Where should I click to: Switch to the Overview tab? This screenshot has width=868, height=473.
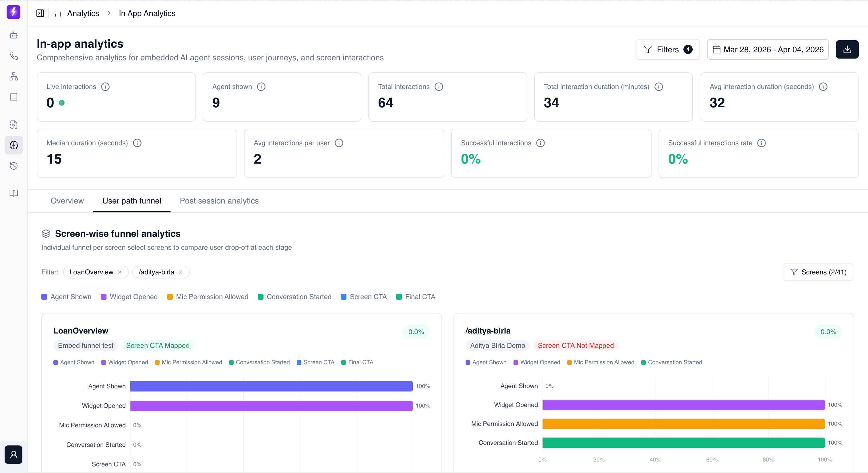(x=67, y=201)
